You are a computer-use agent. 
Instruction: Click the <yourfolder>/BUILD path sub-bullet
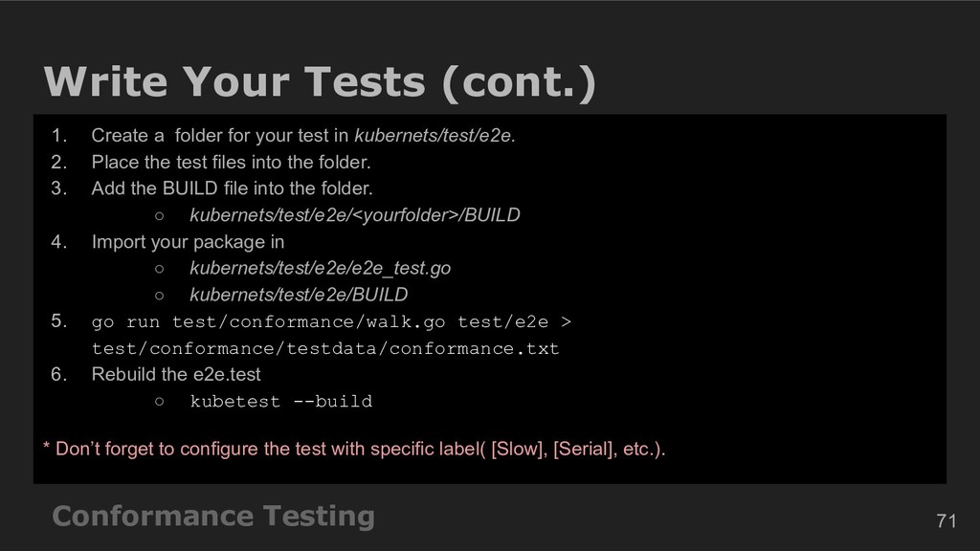tap(354, 215)
